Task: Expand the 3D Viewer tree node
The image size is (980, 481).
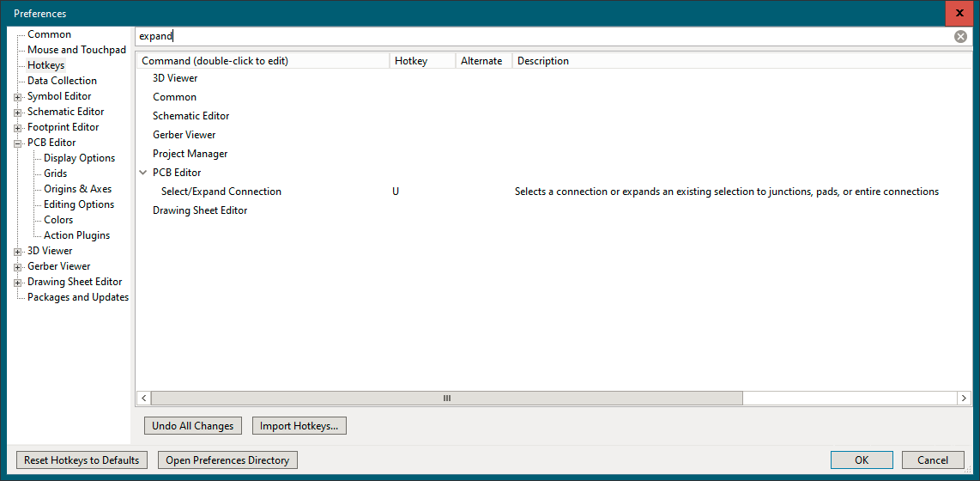Action: click(x=17, y=252)
